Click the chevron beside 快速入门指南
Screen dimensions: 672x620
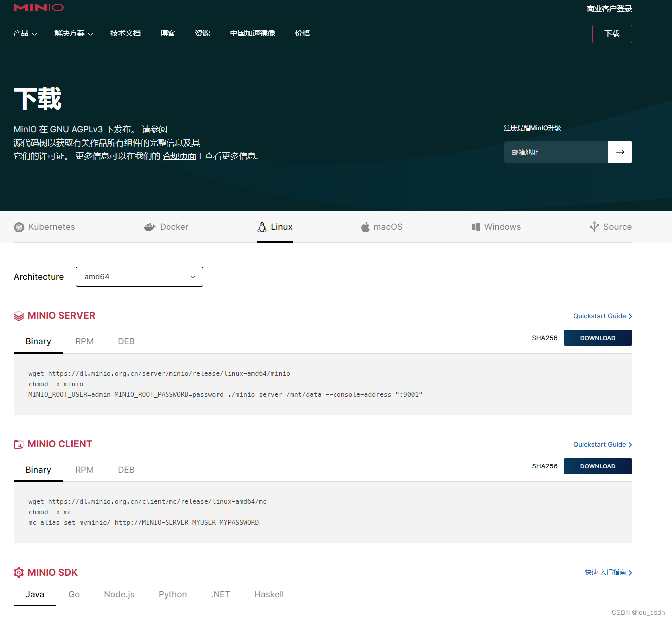pyautogui.click(x=630, y=573)
